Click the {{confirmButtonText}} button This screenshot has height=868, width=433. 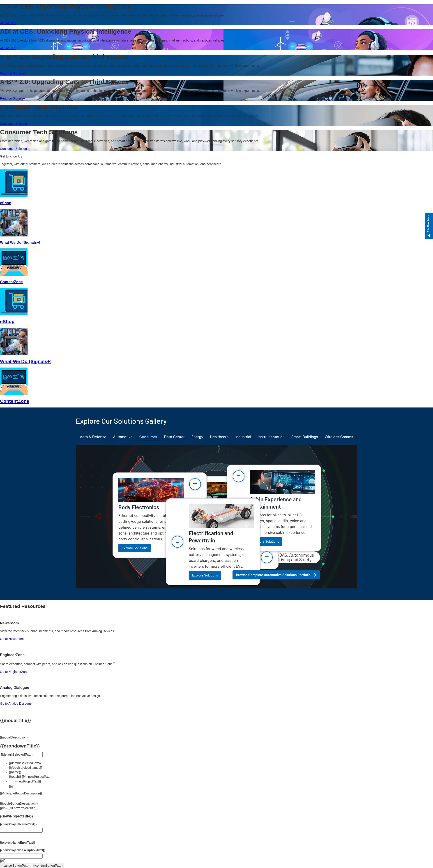pyautogui.click(x=48, y=865)
